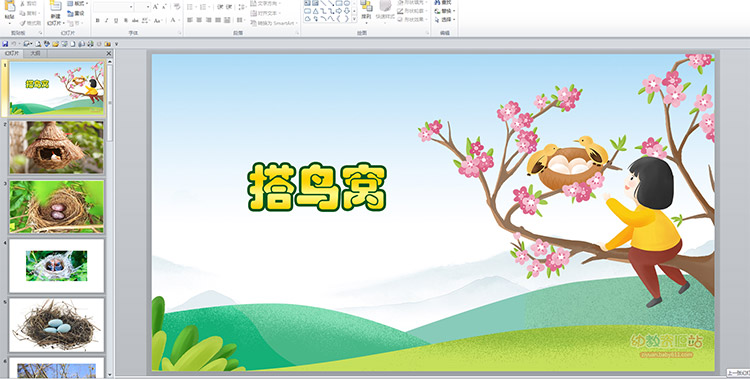Expand the shapes gallery more arrow
The image size is (750, 379).
(354, 19)
